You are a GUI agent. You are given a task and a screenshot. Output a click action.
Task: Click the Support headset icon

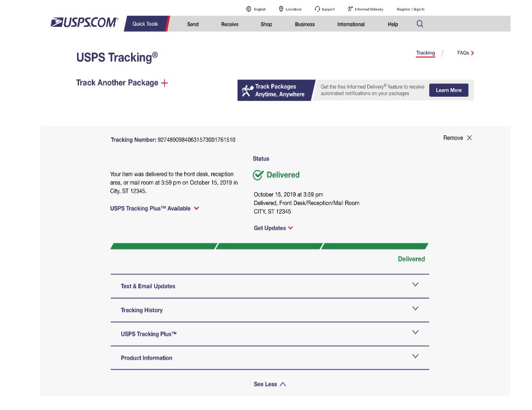317,9
